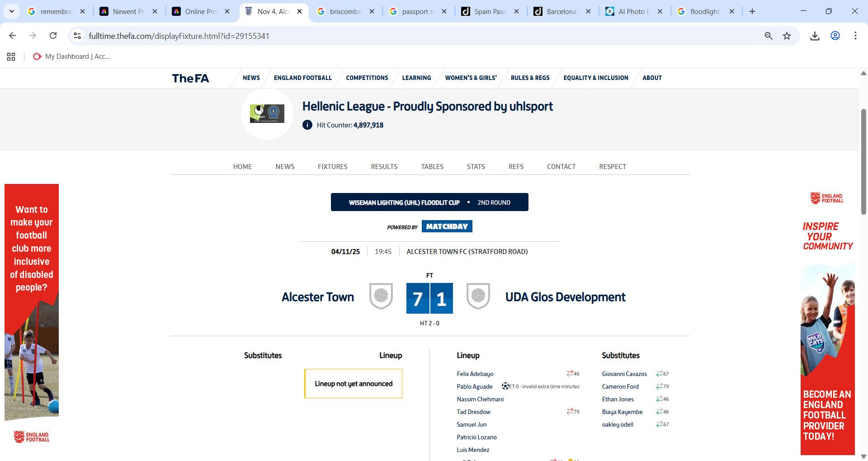The image size is (868, 461).
Task: Click the Hit Counter info icon
Action: tap(307, 125)
